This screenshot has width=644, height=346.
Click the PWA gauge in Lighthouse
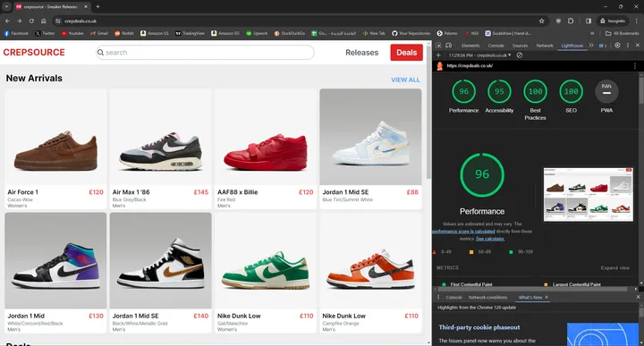click(x=606, y=96)
